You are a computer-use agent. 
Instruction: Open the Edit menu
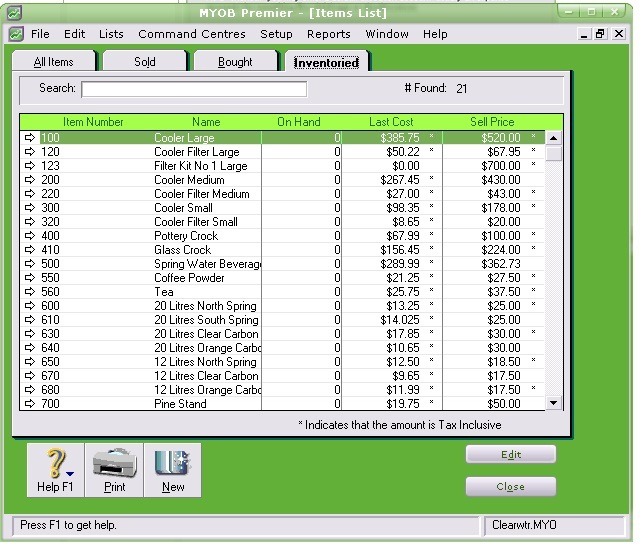point(74,34)
